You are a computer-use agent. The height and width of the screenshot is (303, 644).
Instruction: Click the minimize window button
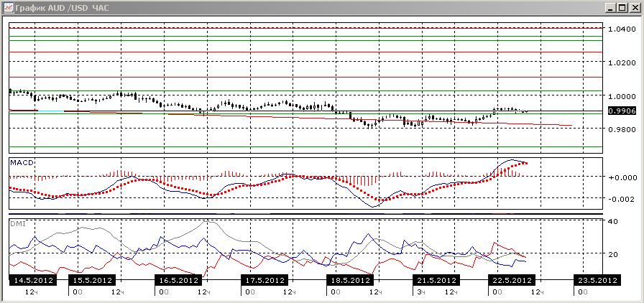612,8
